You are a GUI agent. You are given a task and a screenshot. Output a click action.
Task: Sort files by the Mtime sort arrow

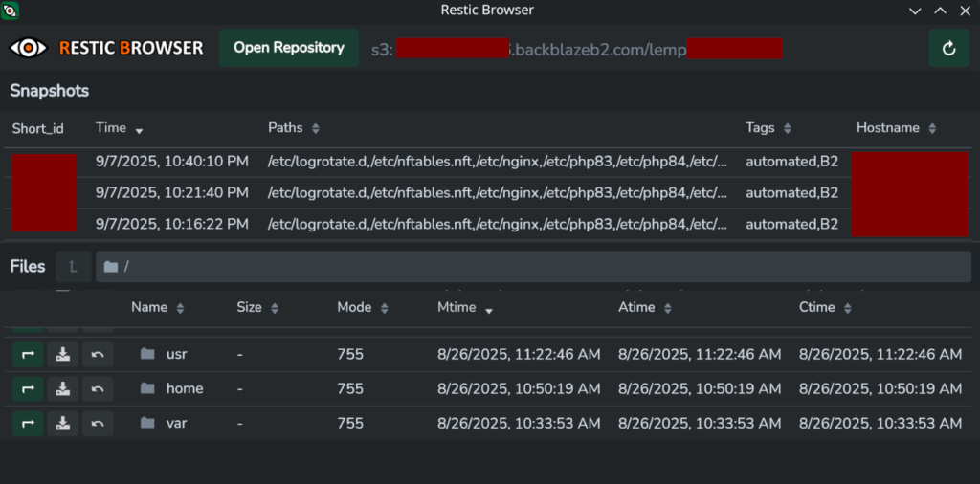click(489, 310)
